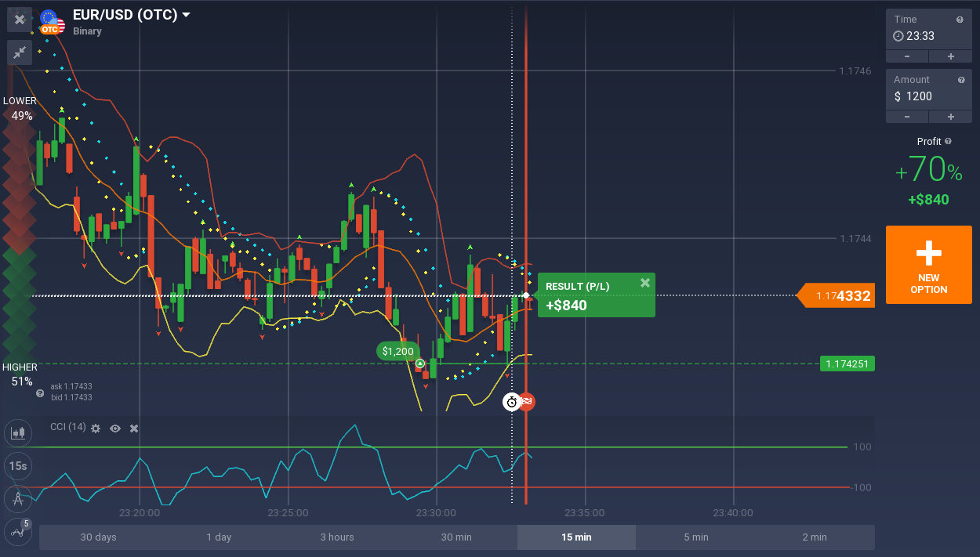This screenshot has width=980, height=557.
Task: Open the Time help question mark
Action: tap(960, 20)
